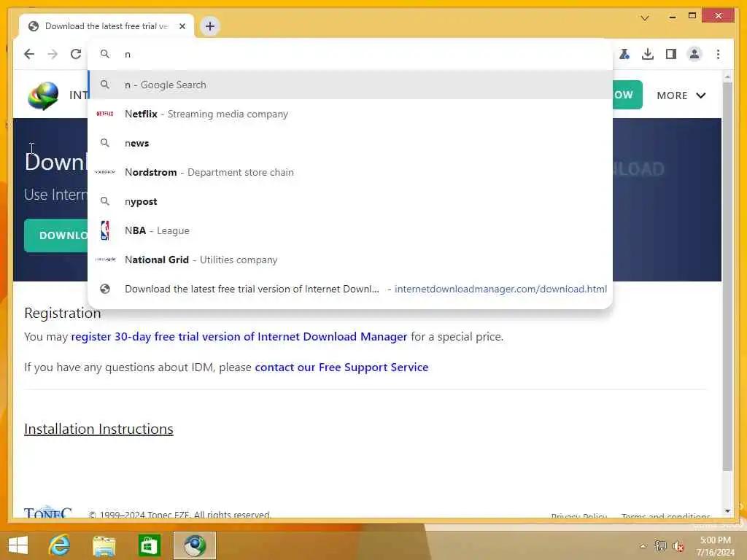The height and width of the screenshot is (560, 747).
Task: Click the globe icon of page suggestion
Action: pos(105,289)
